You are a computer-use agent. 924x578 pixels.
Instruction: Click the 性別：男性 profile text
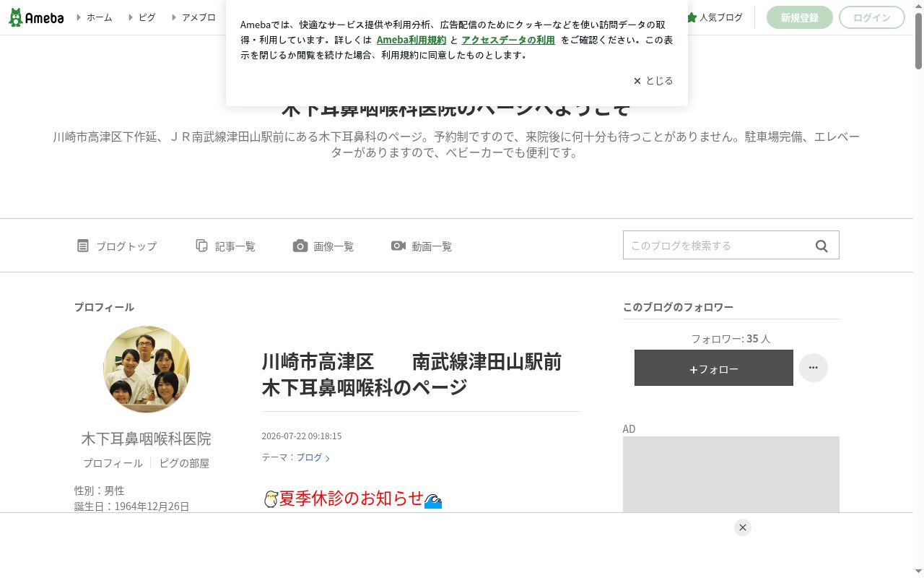[x=100, y=491]
